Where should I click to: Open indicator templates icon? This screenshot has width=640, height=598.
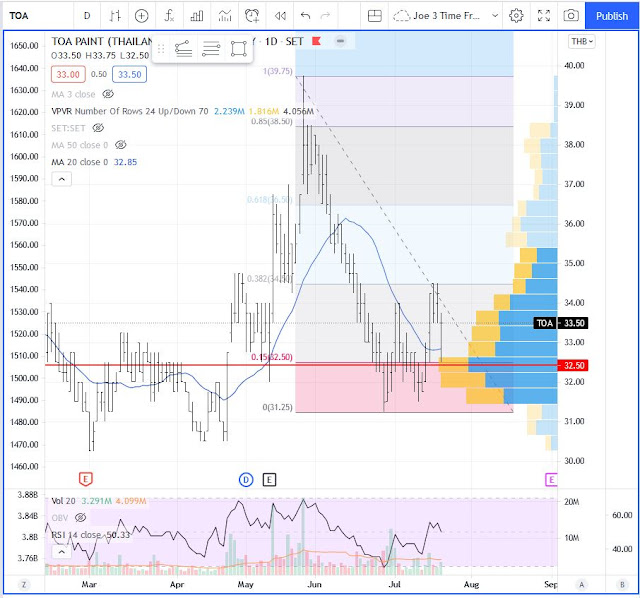pos(225,16)
